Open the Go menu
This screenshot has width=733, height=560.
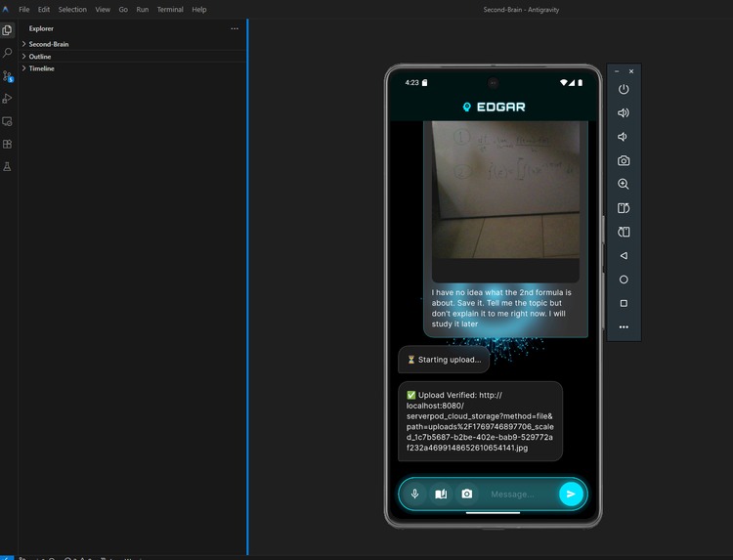tap(123, 10)
